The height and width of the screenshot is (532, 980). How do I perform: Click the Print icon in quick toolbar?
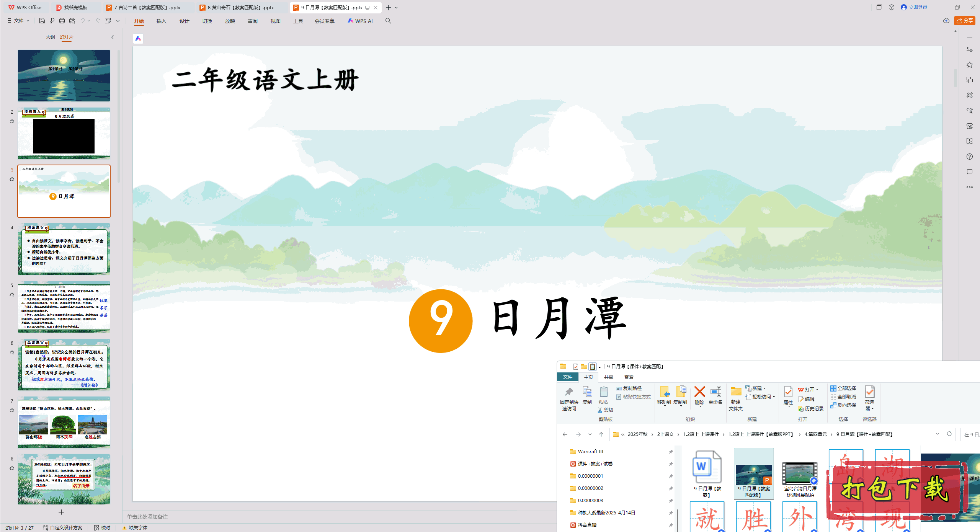pyautogui.click(x=62, y=21)
